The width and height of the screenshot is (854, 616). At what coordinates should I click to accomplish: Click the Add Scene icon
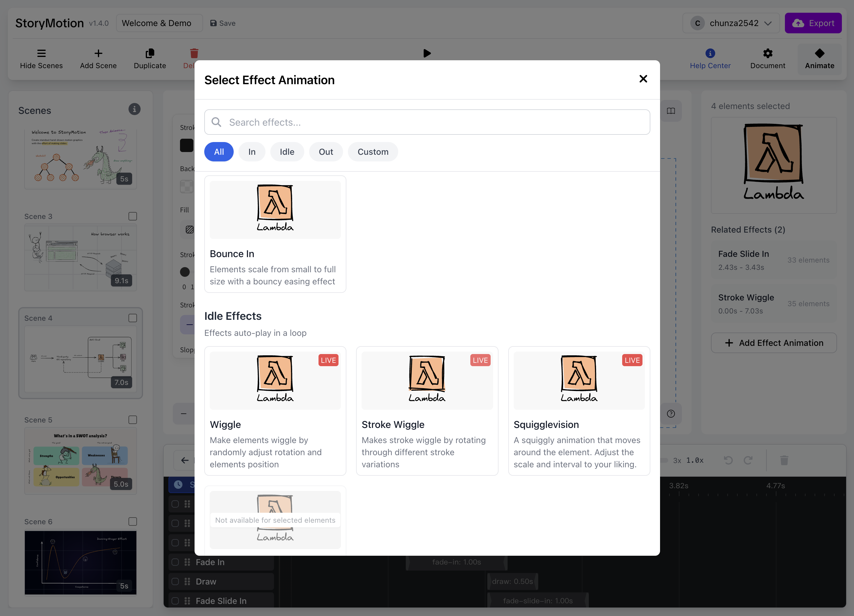coord(98,53)
